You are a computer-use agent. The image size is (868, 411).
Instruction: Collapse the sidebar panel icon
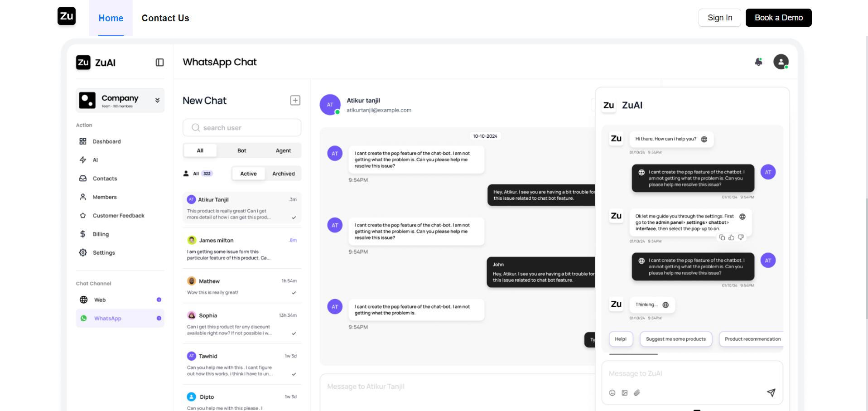(159, 63)
